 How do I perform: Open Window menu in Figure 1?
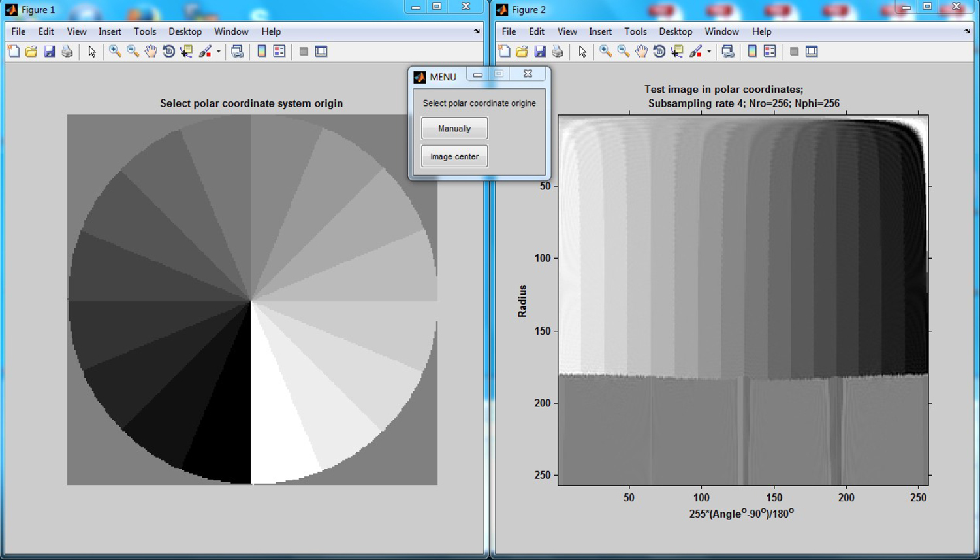(x=231, y=31)
